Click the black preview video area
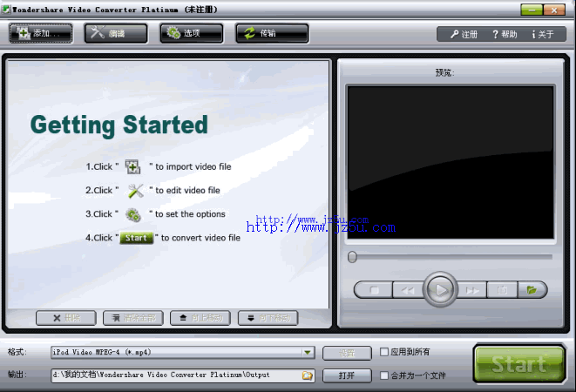 point(451,162)
